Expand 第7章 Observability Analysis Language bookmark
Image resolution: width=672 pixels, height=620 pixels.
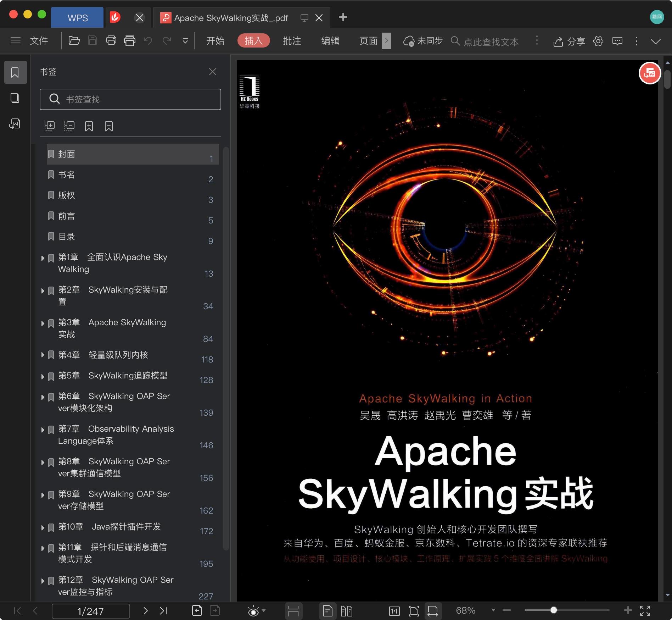pos(43,430)
